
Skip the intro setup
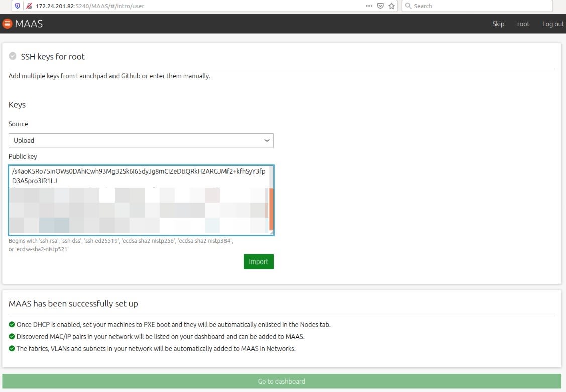coord(498,24)
